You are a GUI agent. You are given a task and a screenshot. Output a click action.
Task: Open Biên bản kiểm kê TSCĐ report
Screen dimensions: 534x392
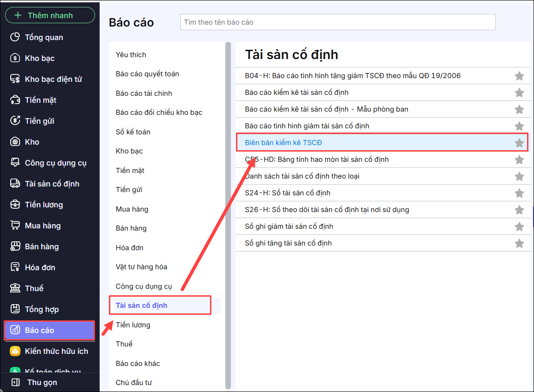tap(284, 143)
